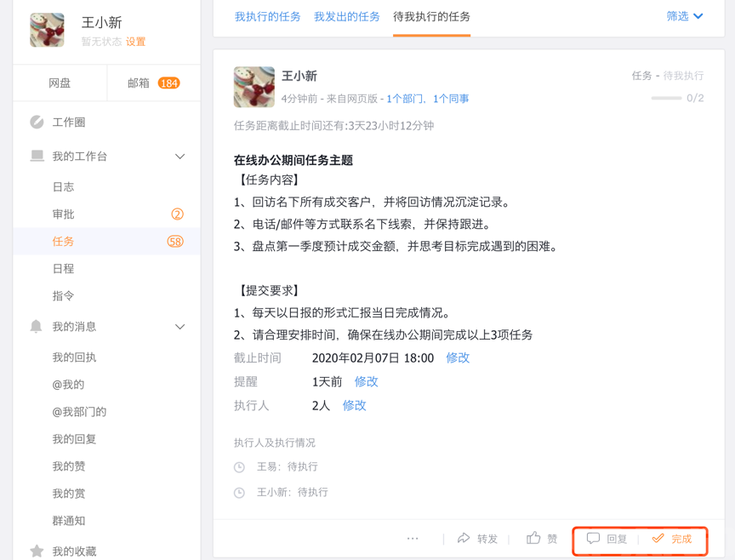
Task: Switch to 我发出的任务 tab
Action: [x=347, y=17]
